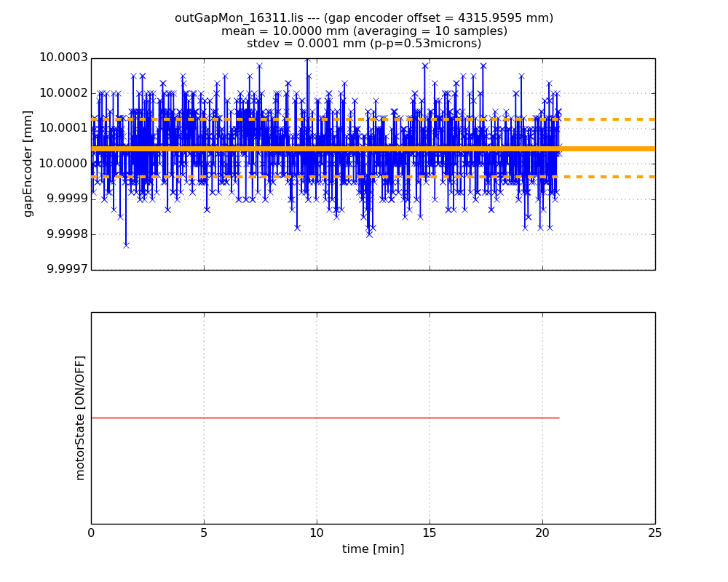Image resolution: width=728 pixels, height=582 pixels.
Task: Click the x-axis tick label 25
Action: [654, 533]
